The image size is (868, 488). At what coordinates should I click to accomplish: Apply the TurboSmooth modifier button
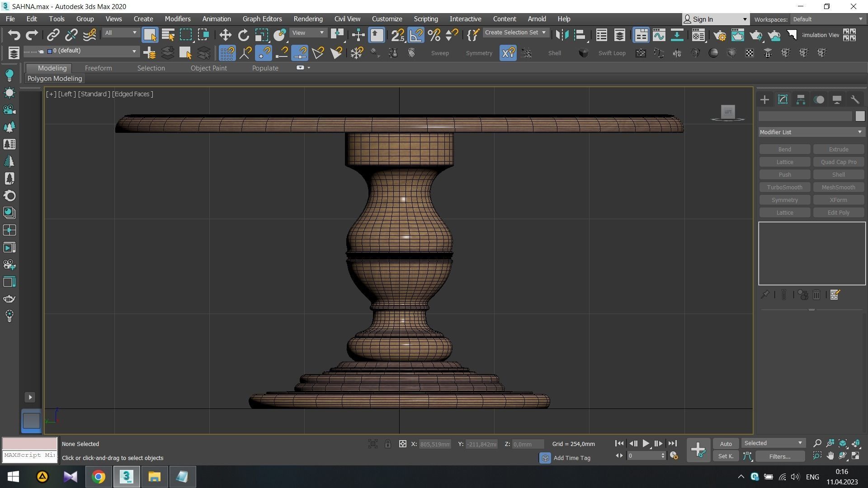point(784,188)
